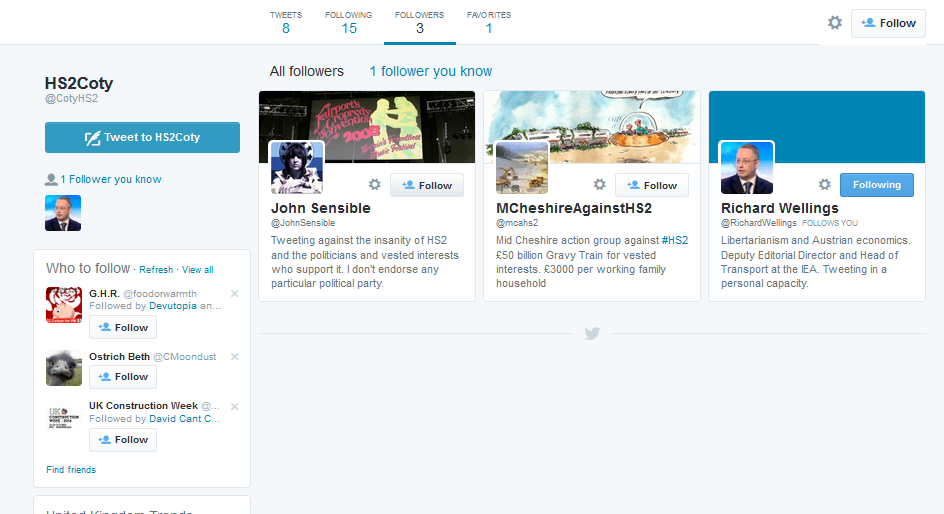
Task: Open gear menu on MCheshireAgainstHS2 card
Action: [x=600, y=185]
